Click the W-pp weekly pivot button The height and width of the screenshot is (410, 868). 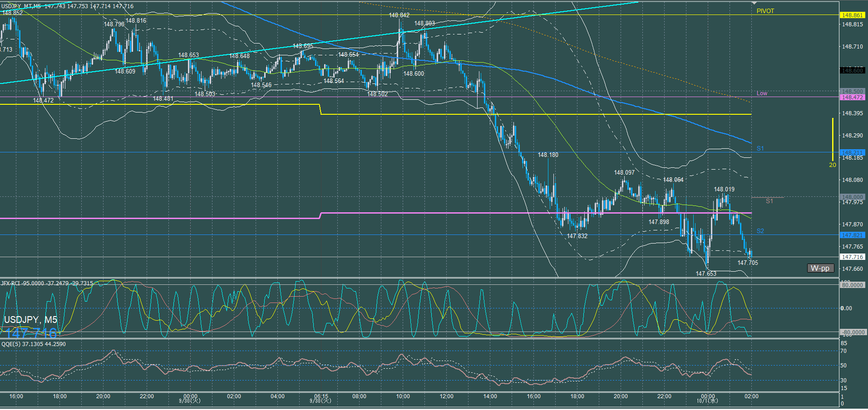(x=820, y=268)
